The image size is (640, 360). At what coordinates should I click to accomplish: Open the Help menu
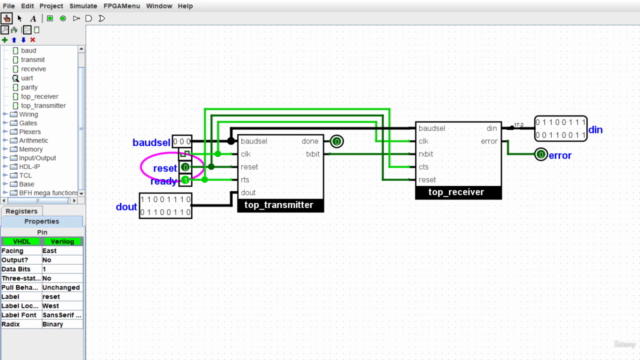point(185,6)
